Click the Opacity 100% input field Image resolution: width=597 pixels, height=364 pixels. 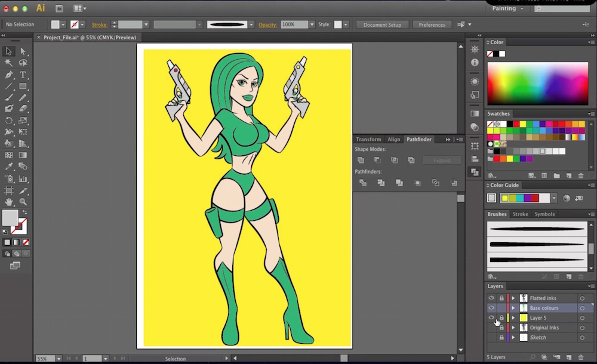coord(294,24)
